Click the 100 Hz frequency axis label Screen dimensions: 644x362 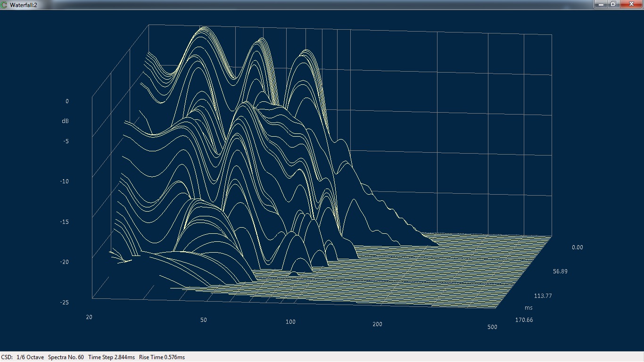pos(290,322)
